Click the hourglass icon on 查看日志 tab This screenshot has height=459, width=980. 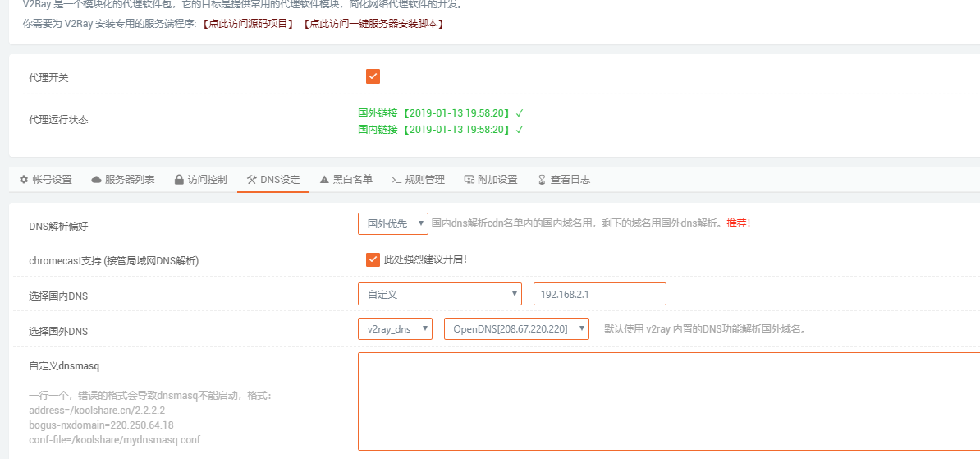[542, 180]
